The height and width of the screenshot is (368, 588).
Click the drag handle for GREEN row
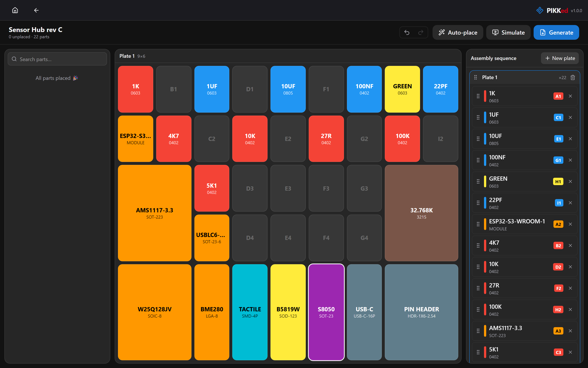point(478,182)
